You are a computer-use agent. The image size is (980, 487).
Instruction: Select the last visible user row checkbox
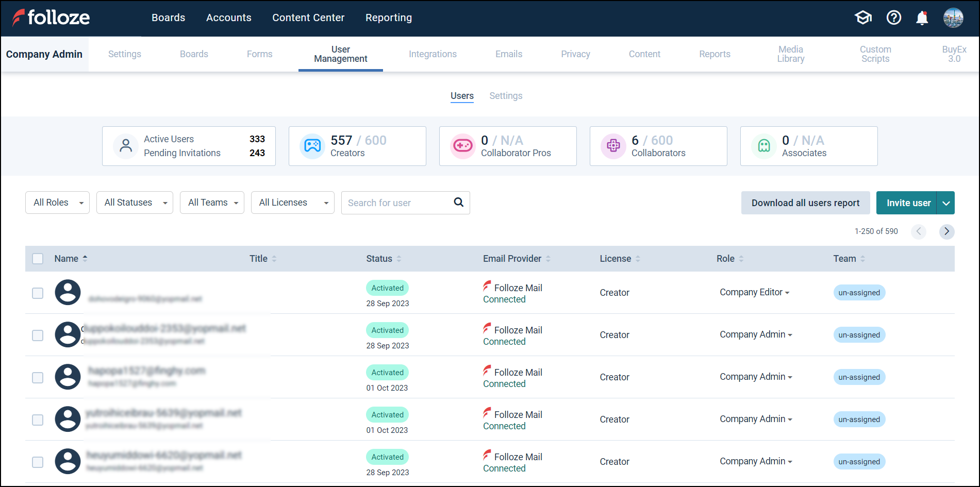click(38, 462)
